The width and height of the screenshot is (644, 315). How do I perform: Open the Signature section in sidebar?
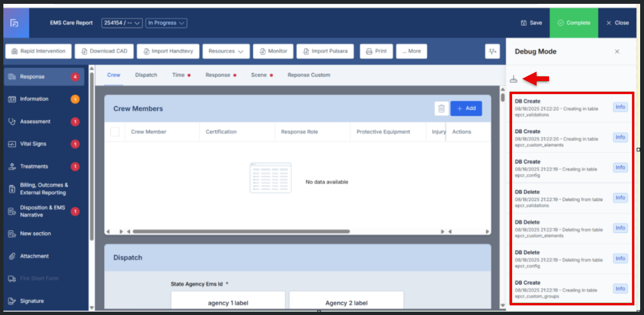(32, 301)
